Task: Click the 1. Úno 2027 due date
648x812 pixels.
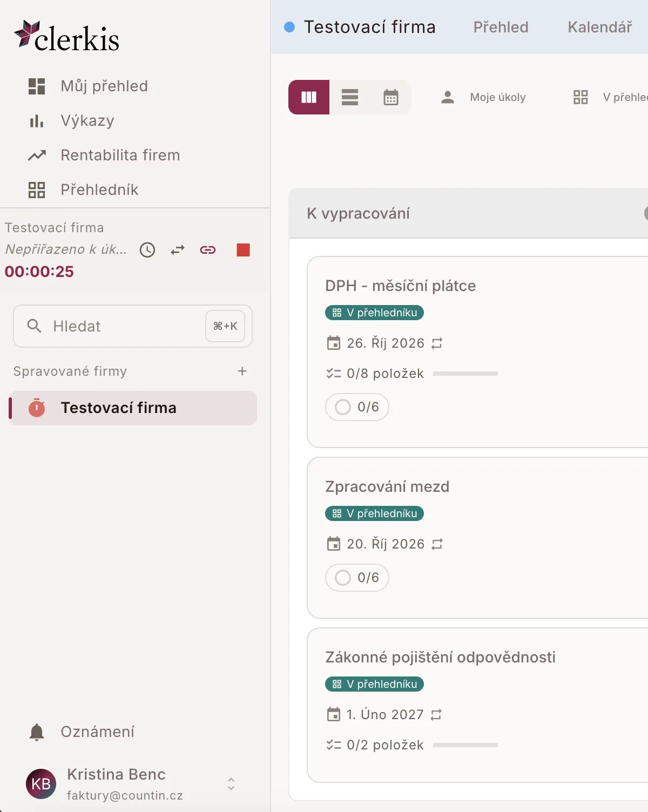Action: click(x=385, y=715)
